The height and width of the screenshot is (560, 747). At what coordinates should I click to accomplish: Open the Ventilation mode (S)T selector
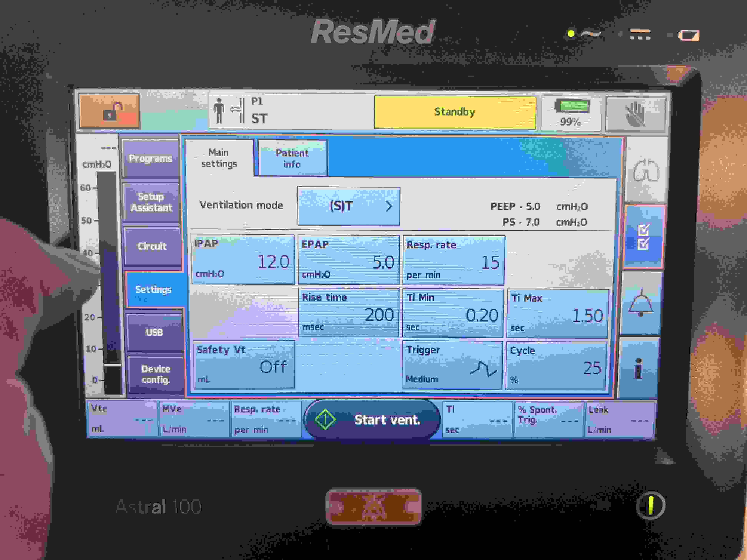348,206
